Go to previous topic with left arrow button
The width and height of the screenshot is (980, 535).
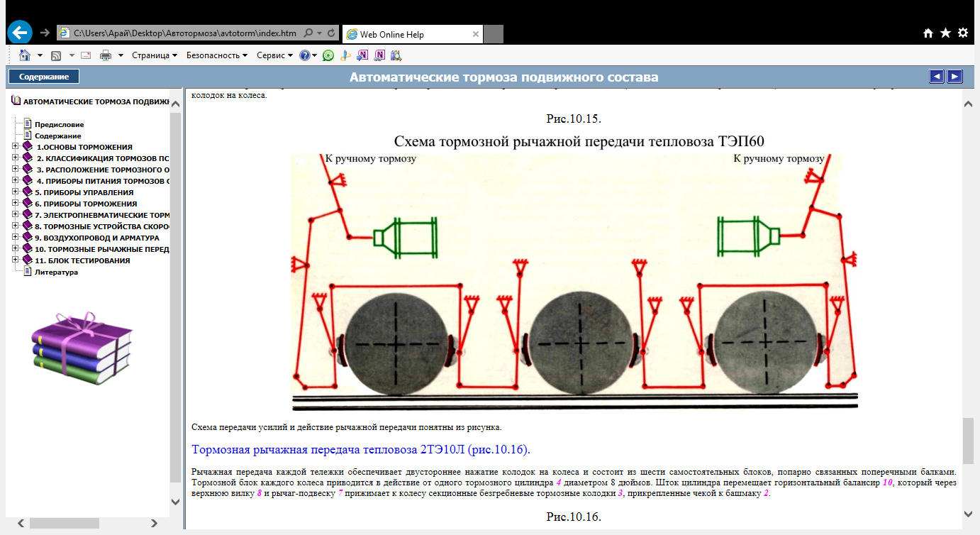click(937, 77)
